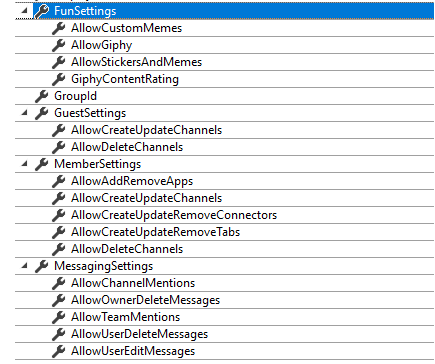Click the wrench icon beside GiphyContentRating
Screen dimensions: 435x364
tap(59, 79)
